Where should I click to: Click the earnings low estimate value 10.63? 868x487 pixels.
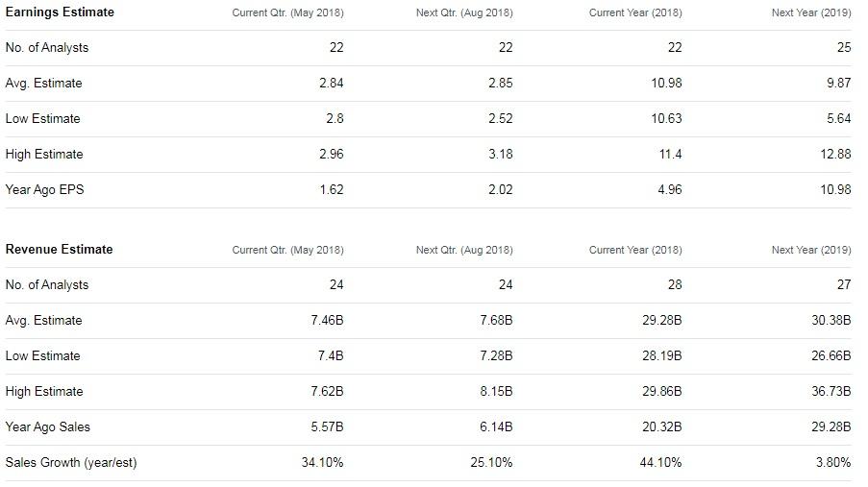[666, 118]
